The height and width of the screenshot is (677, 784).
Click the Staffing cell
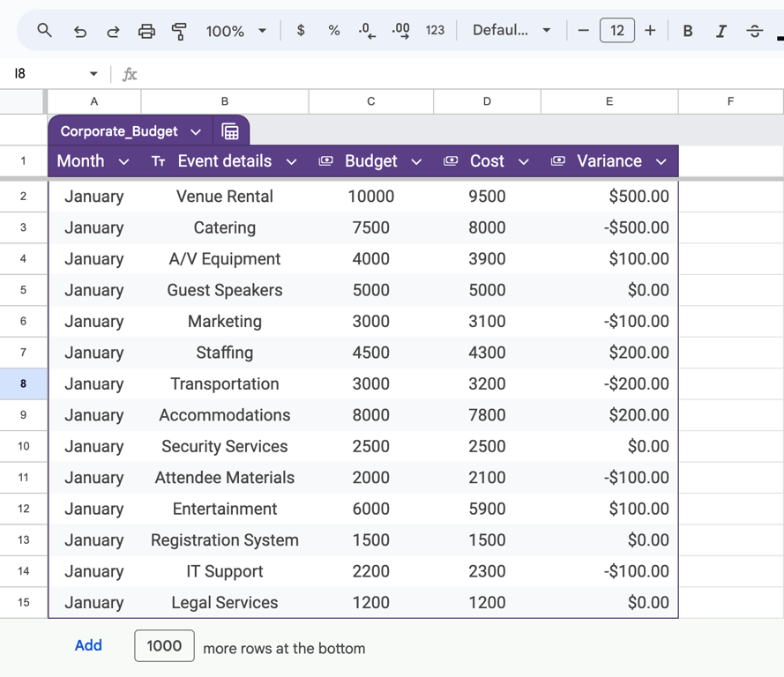point(225,353)
